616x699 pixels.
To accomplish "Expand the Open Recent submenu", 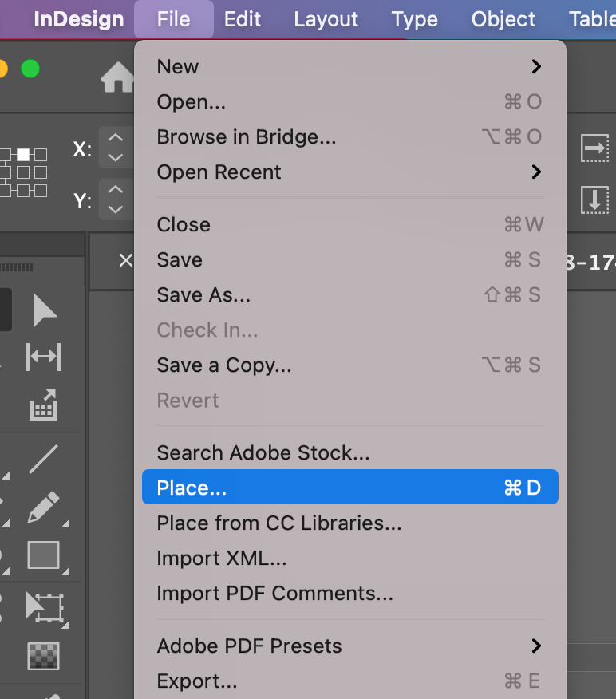I will 536,172.
